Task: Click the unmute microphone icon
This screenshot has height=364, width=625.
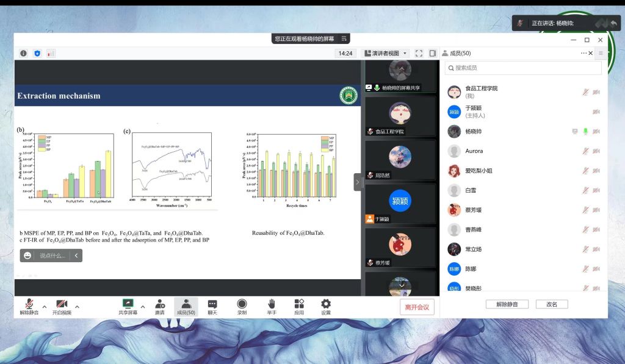Action: pos(29,304)
